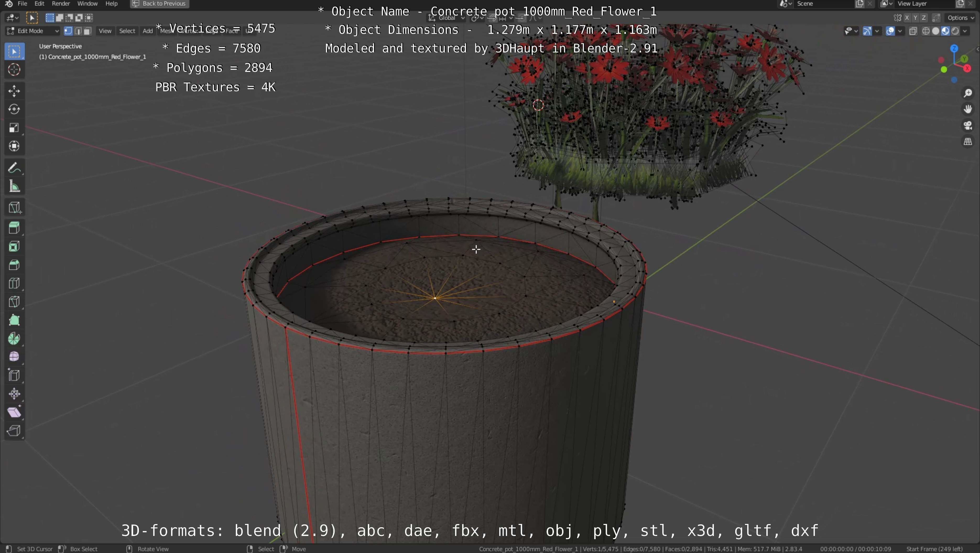Open the Help menu
This screenshot has height=553, width=980.
111,4
